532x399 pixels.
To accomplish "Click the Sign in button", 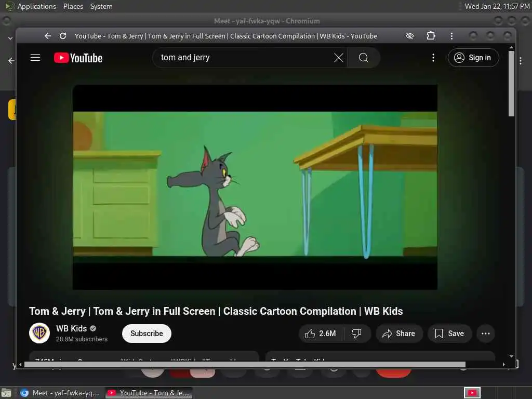I will [x=473, y=58].
